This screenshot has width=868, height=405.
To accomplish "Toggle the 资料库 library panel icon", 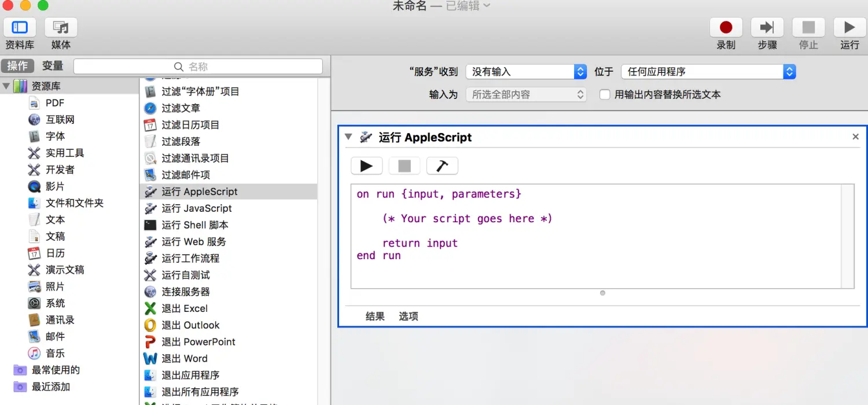I will (20, 27).
